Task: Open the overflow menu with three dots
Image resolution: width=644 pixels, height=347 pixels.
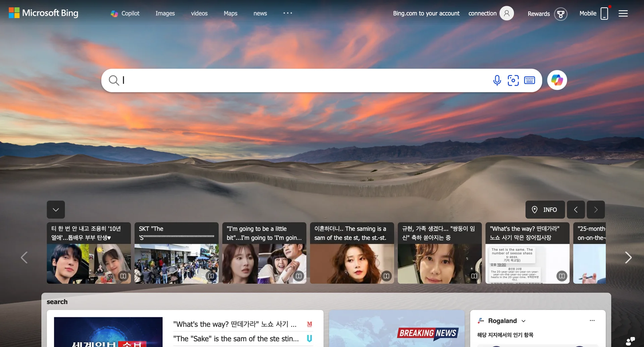Action: click(287, 13)
